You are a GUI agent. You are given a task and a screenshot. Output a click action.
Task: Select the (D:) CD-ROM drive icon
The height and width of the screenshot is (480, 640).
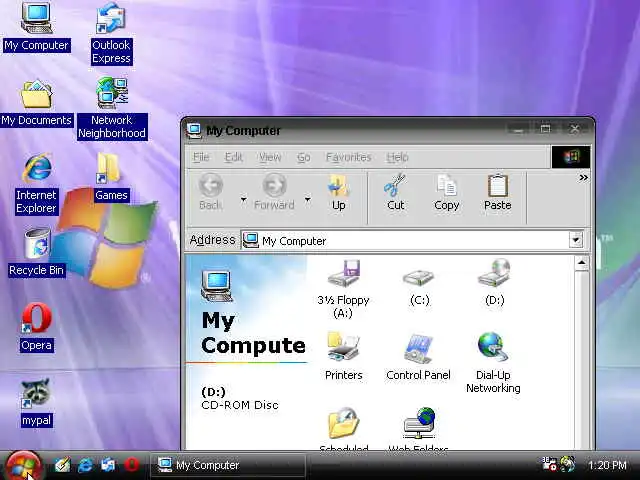pos(494,284)
